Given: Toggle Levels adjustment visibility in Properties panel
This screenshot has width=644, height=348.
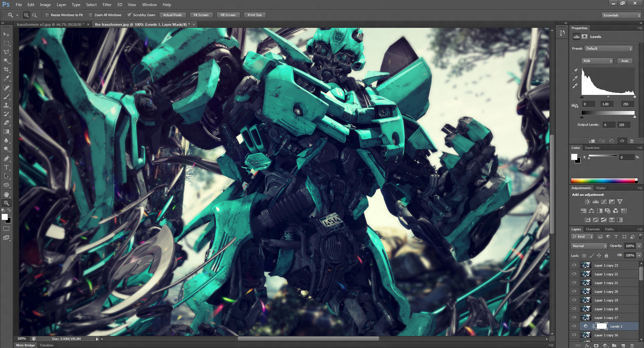Looking at the screenshot, I should pos(622,141).
